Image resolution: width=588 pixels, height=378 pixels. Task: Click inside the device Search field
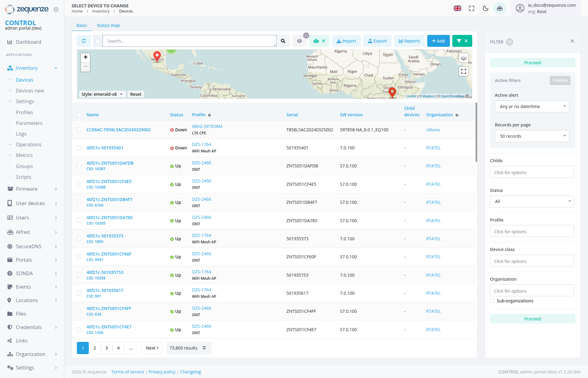[x=189, y=41]
